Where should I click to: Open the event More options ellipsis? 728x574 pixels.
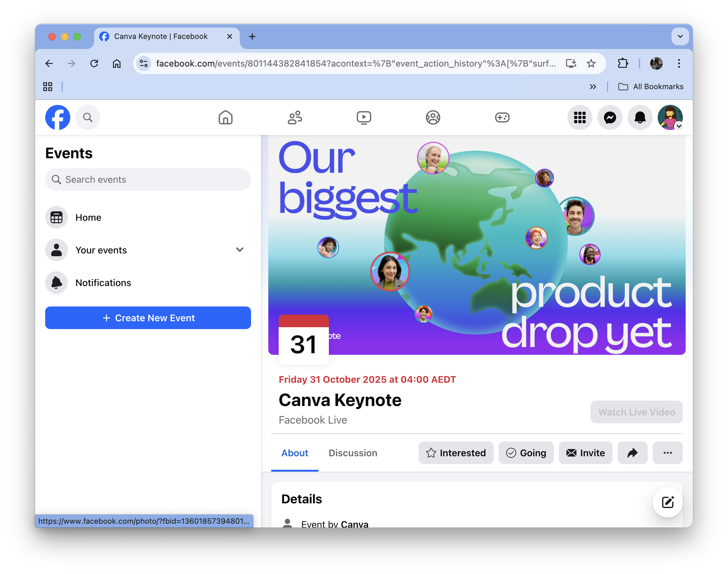point(667,453)
